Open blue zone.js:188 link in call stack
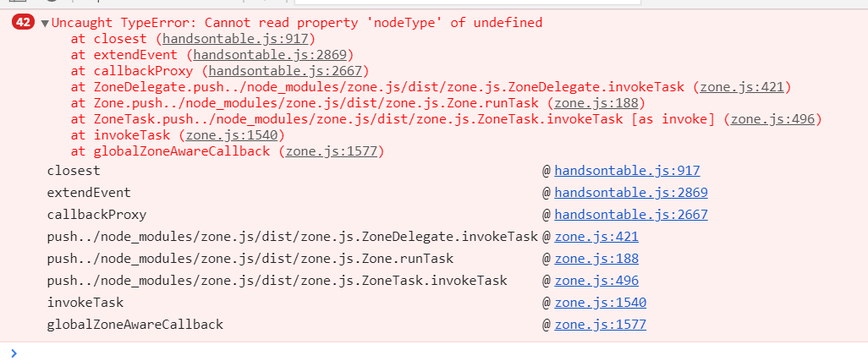Viewport: 868px width, 361px height. point(596,258)
